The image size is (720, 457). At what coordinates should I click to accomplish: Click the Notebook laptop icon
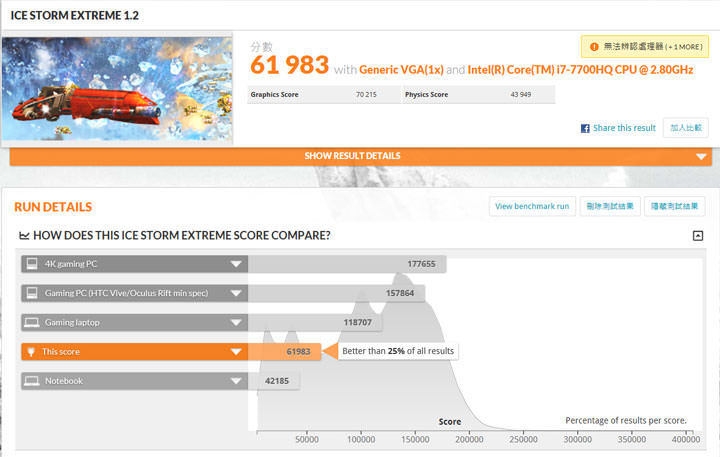click(31, 381)
